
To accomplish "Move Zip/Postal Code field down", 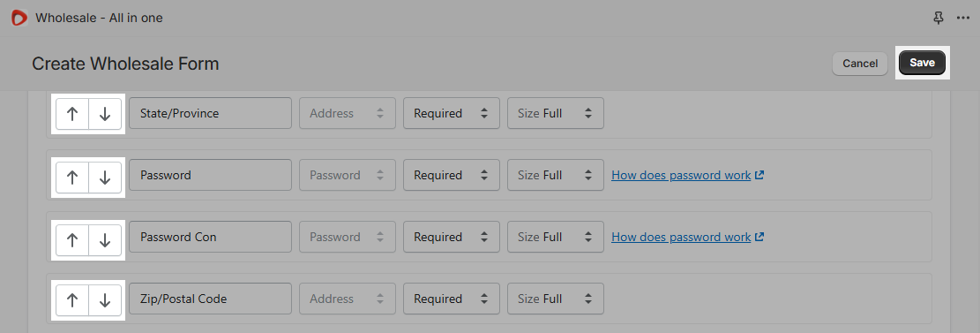I will point(105,299).
